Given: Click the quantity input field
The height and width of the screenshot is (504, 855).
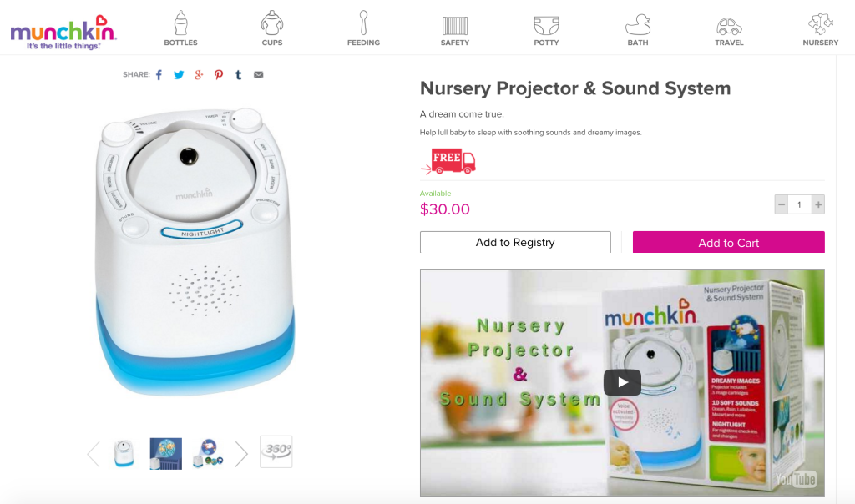Looking at the screenshot, I should pos(799,205).
